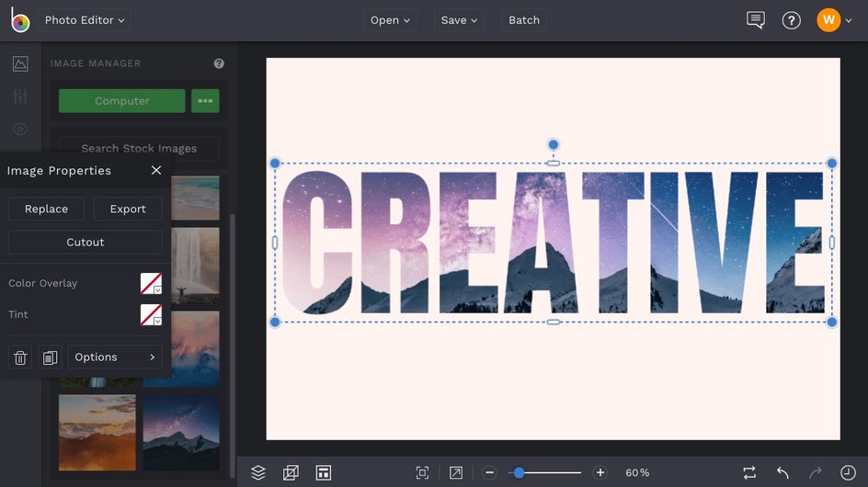
Task: Click the Image Manager help icon
Action: pos(219,63)
